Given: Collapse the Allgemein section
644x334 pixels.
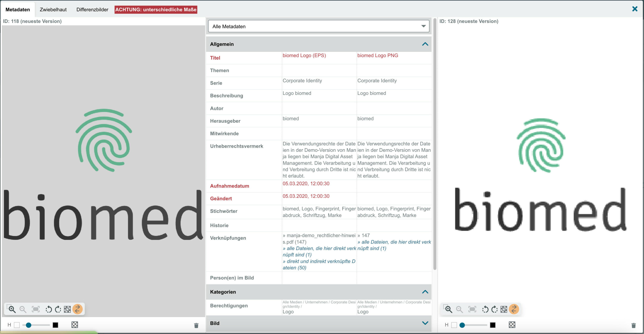Looking at the screenshot, I should [x=425, y=44].
